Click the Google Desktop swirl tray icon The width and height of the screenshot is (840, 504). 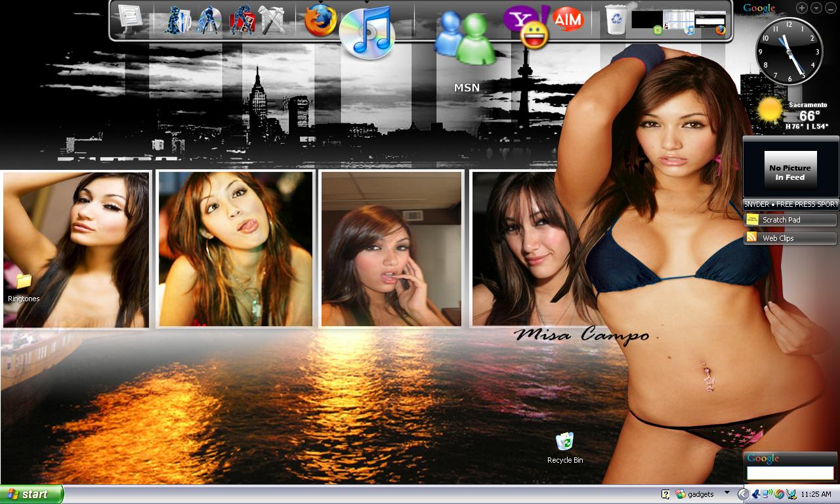779,494
